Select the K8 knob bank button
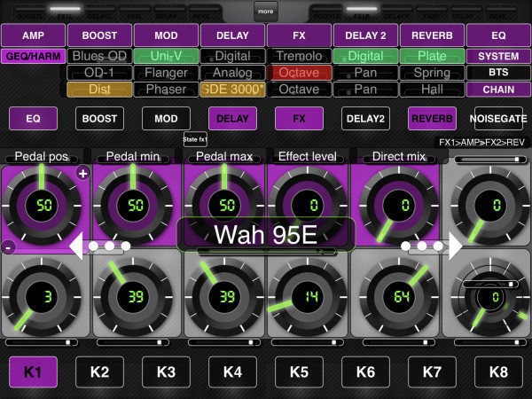The height and width of the screenshot is (399, 532). [x=498, y=372]
